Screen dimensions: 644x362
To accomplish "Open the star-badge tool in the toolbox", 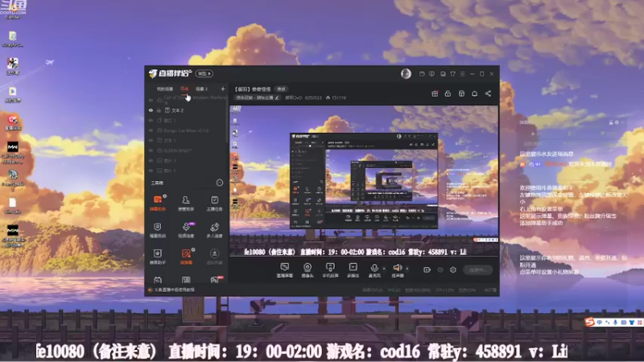I will pos(157,257).
